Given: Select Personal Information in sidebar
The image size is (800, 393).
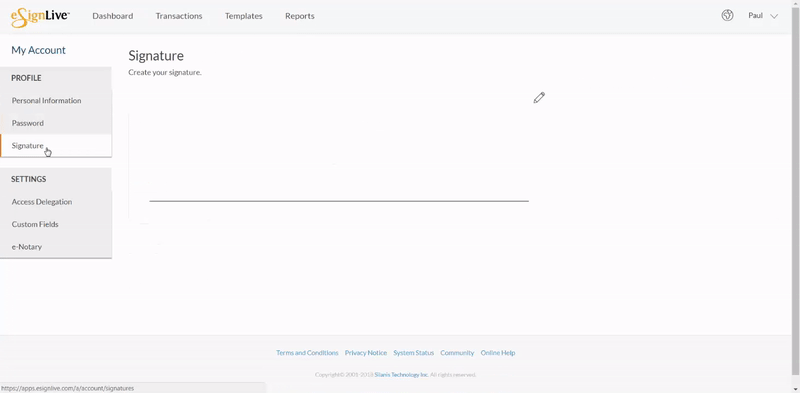Looking at the screenshot, I should [x=56, y=101].
